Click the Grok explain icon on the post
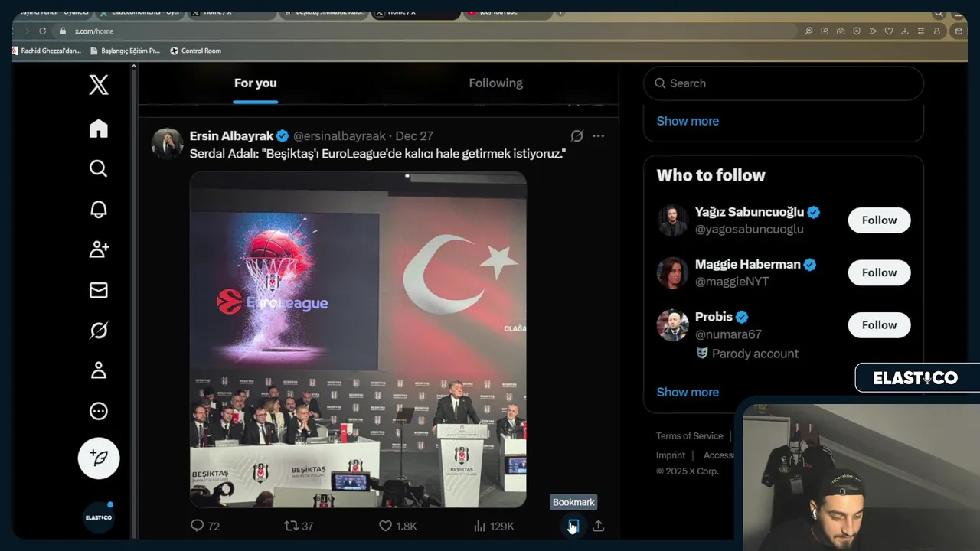This screenshot has height=551, width=980. pyautogui.click(x=577, y=135)
